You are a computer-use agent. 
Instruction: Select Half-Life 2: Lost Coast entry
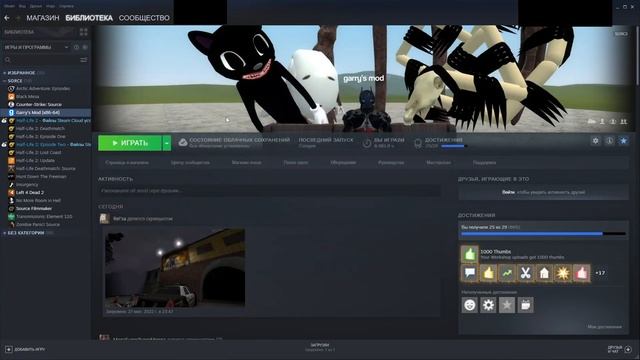pos(39,152)
